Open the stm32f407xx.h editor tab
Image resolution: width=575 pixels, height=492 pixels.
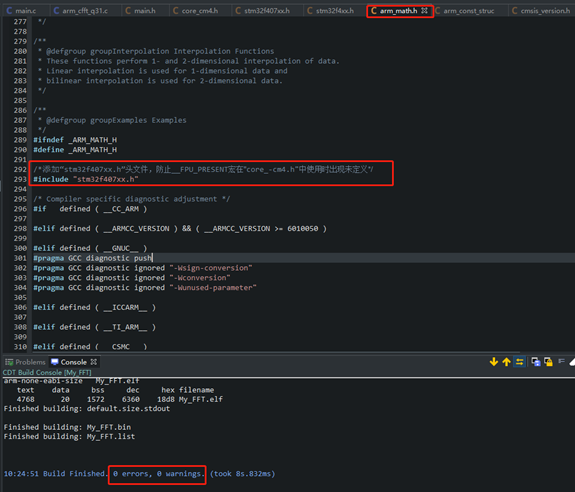pos(263,11)
